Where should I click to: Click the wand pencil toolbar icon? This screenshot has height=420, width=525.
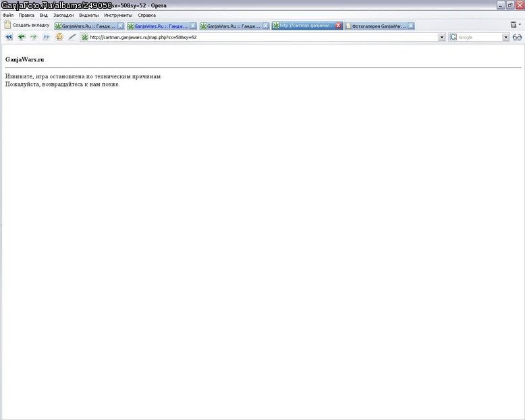(x=72, y=37)
